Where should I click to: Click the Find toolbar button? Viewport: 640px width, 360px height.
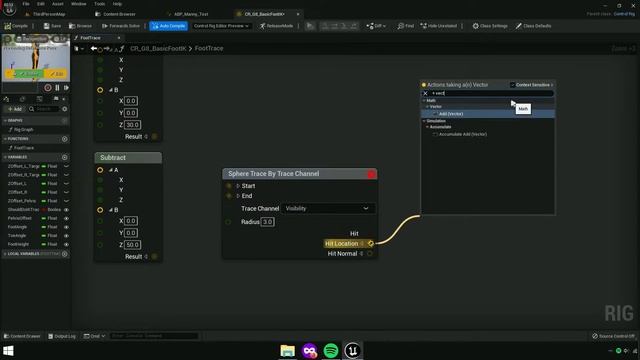(406, 26)
